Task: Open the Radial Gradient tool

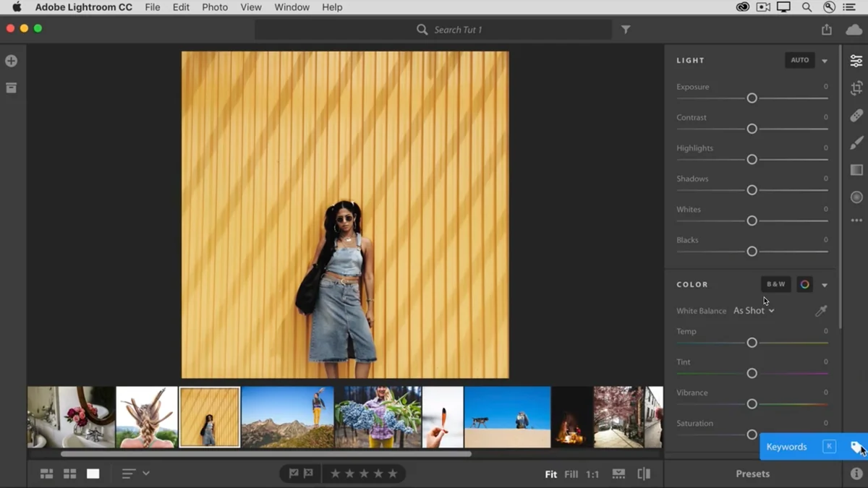Action: pos(856,197)
